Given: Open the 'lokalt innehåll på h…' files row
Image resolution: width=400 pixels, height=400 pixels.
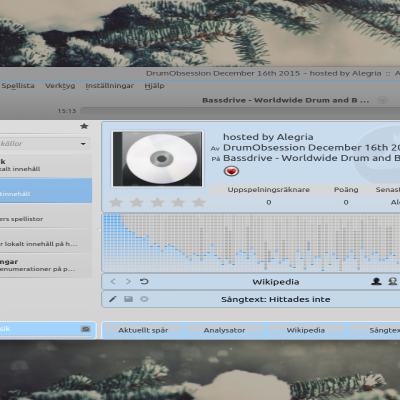Looking at the screenshot, I should click(46, 241).
